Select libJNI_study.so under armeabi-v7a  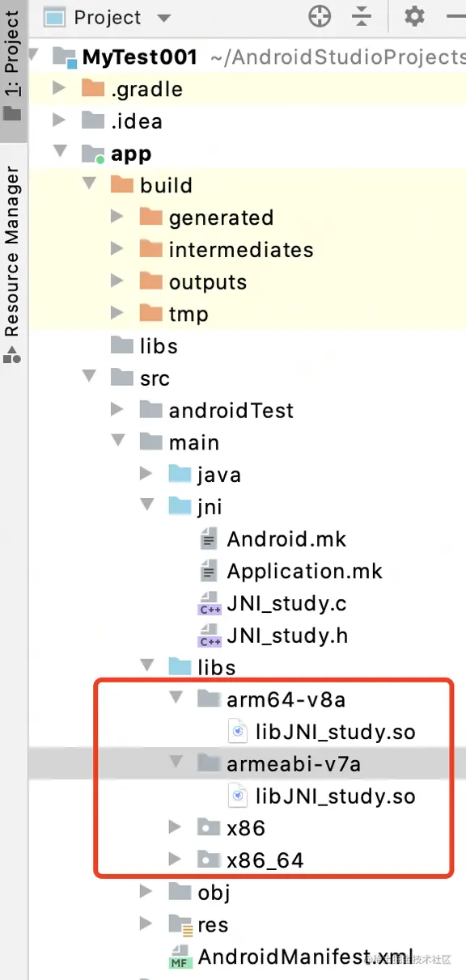click(324, 796)
